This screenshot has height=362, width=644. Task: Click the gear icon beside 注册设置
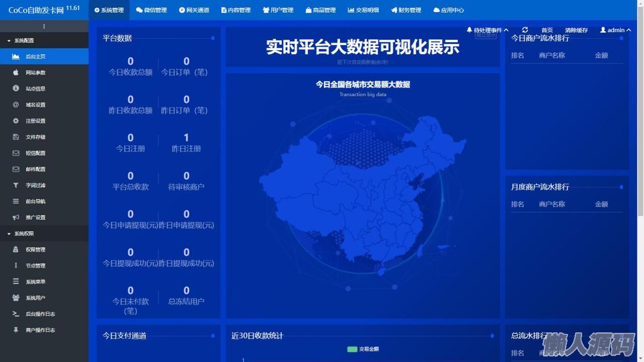click(x=16, y=121)
